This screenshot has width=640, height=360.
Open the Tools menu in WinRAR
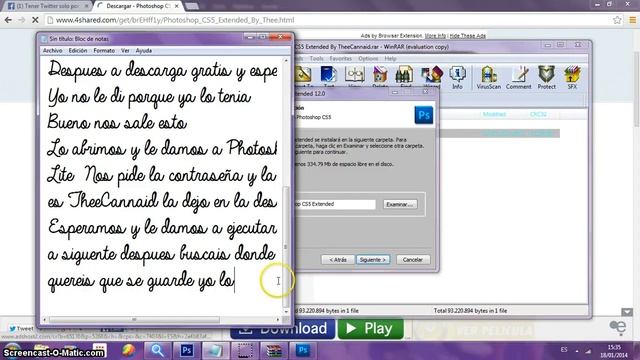coord(316,59)
